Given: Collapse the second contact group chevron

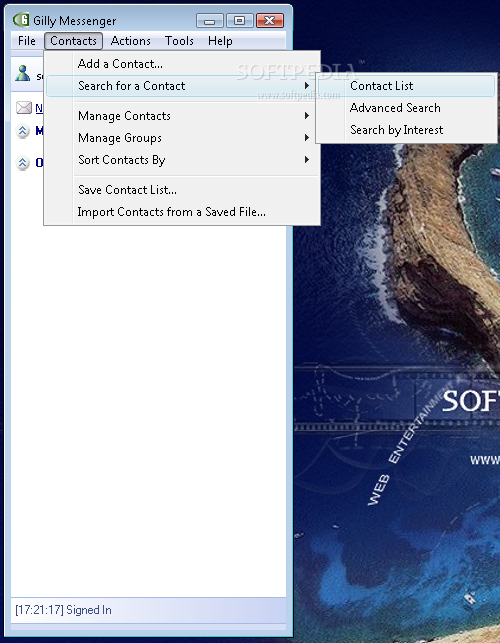Looking at the screenshot, I should 23,163.
